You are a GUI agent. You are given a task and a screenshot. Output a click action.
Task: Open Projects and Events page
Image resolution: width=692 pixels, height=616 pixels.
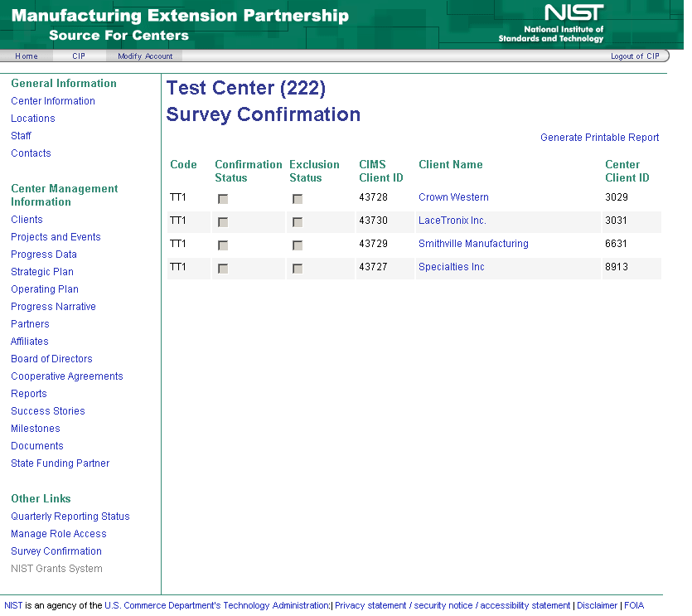pyautogui.click(x=56, y=237)
